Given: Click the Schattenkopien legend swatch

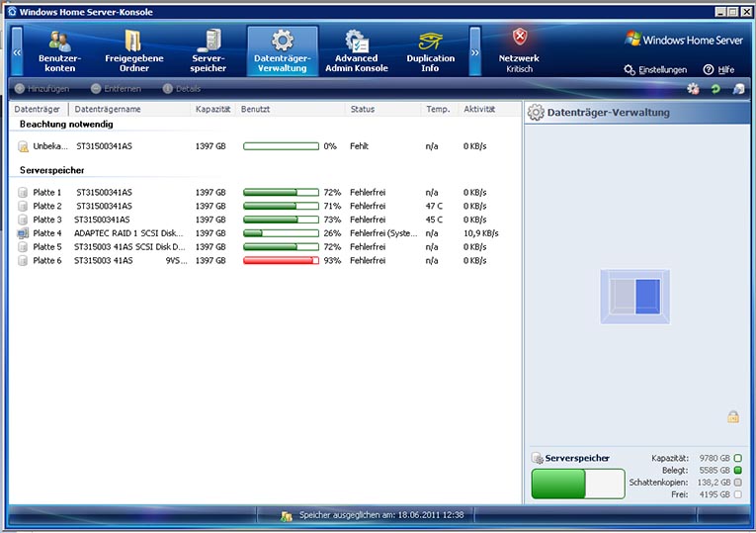Looking at the screenshot, I should tap(737, 482).
